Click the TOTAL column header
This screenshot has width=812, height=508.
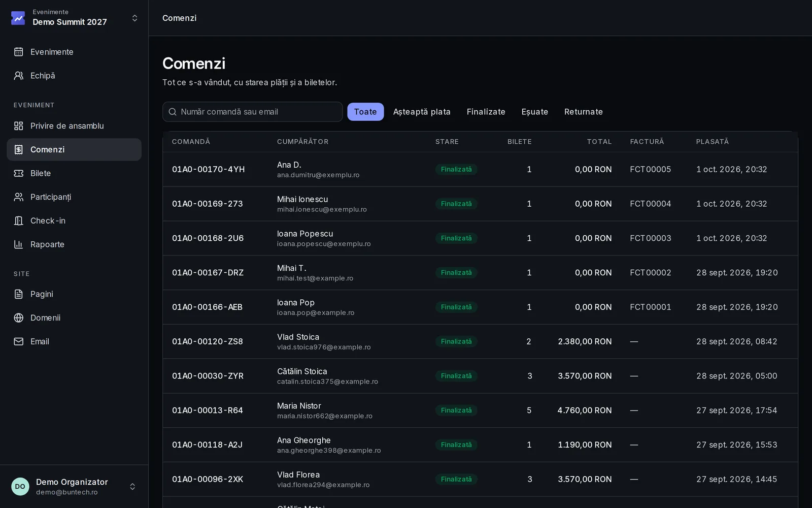pyautogui.click(x=599, y=142)
